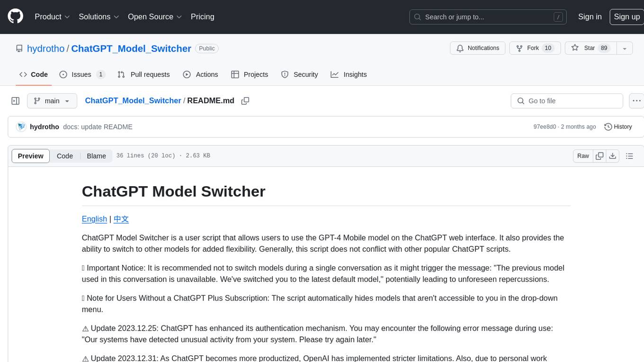Switch to the Projects tab
The height and width of the screenshot is (362, 644).
tap(250, 74)
